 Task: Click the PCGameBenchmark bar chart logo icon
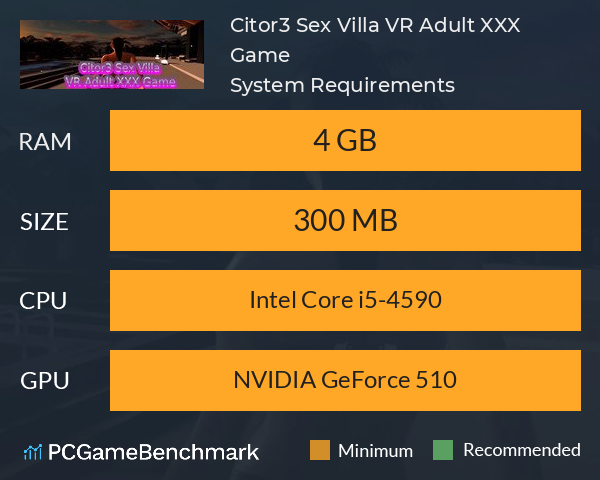[33, 452]
